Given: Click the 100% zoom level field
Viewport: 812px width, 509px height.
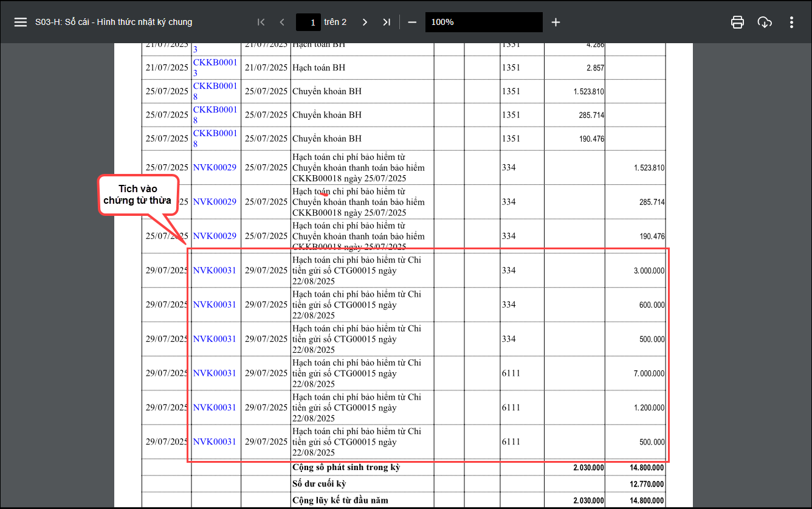Looking at the screenshot, I should click(483, 22).
